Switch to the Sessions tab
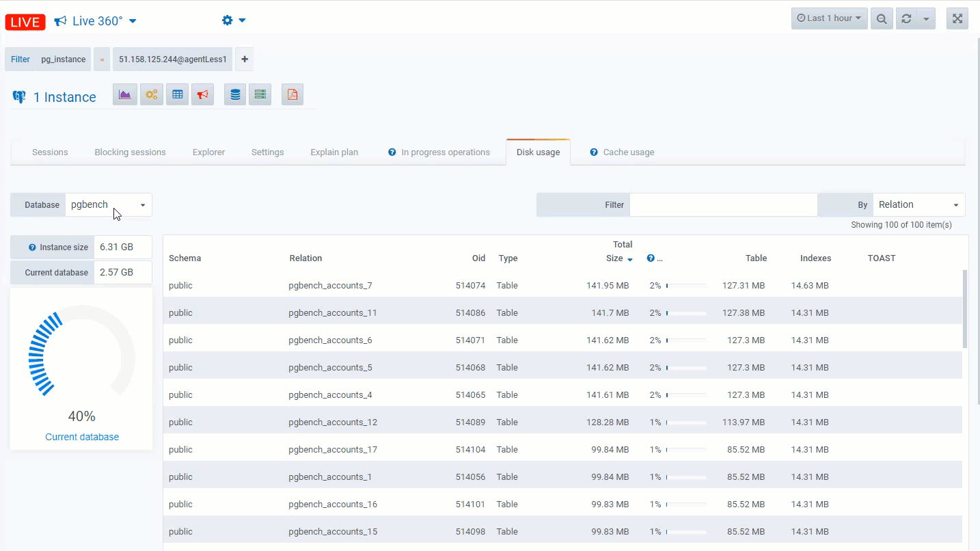The height and width of the screenshot is (551, 980). pyautogui.click(x=50, y=152)
